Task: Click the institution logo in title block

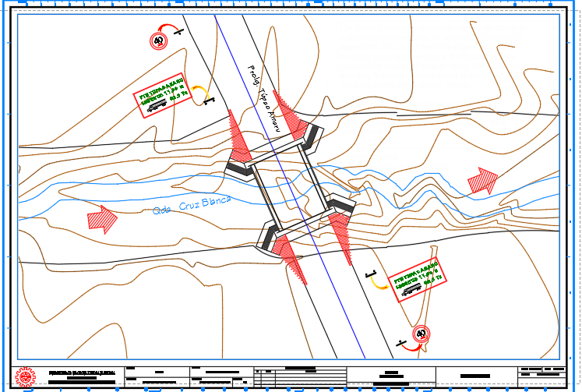Action: pos(25,377)
